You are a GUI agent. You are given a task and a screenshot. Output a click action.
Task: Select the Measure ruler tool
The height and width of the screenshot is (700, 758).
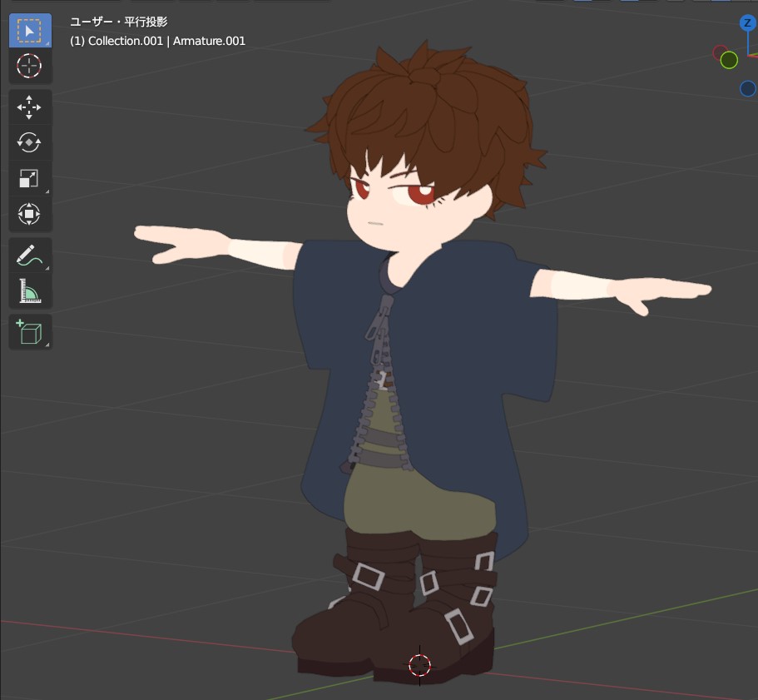click(30, 291)
